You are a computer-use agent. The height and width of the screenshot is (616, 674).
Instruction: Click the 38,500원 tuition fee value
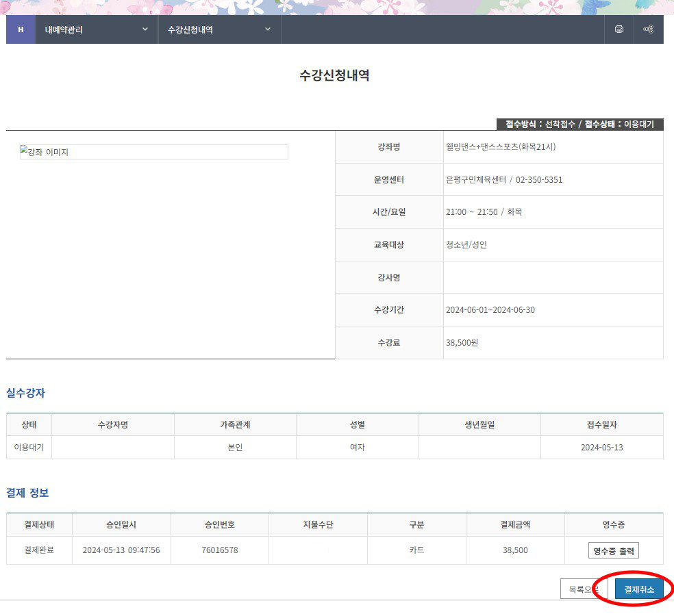pos(462,342)
